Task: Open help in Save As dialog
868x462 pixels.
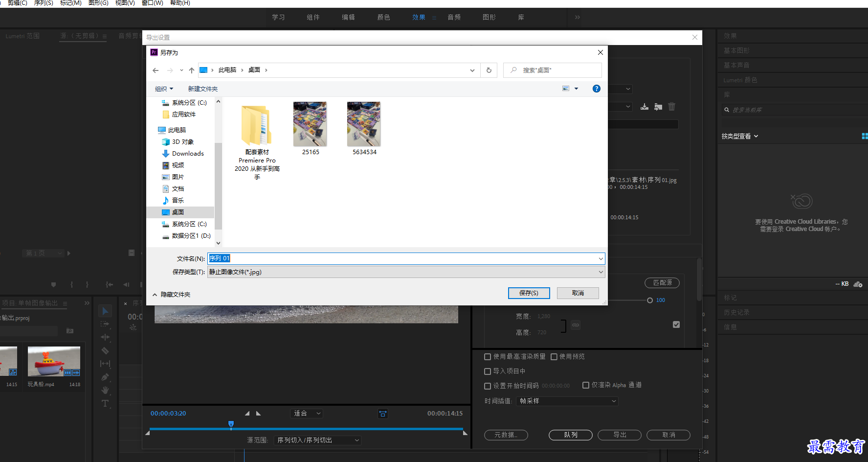Action: pyautogui.click(x=597, y=89)
